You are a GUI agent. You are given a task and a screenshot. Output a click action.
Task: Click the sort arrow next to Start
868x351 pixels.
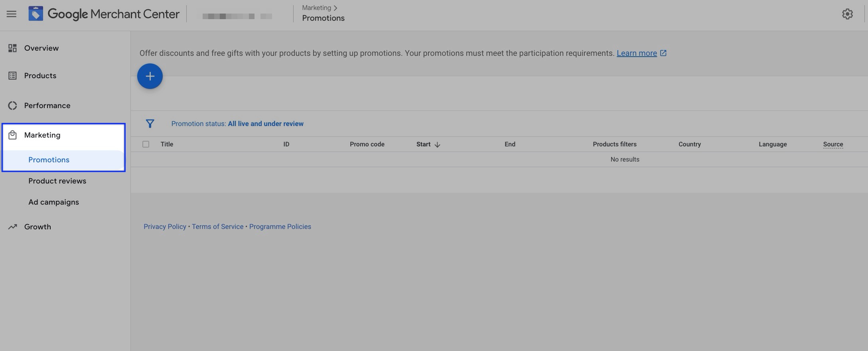(x=437, y=145)
